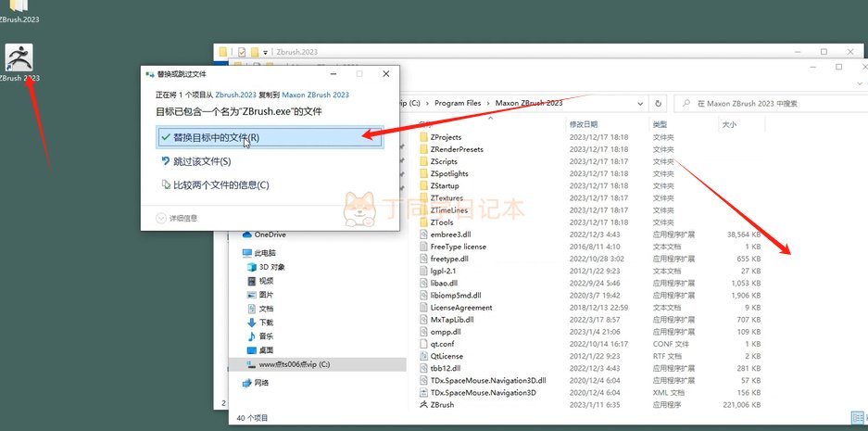Sort files by 修改日期 column header
Image resolution: width=868 pixels, height=431 pixels.
click(x=583, y=124)
